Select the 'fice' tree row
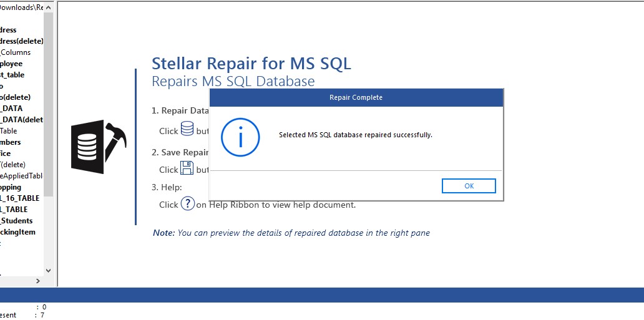The height and width of the screenshot is (320, 644). pyautogui.click(x=6, y=153)
